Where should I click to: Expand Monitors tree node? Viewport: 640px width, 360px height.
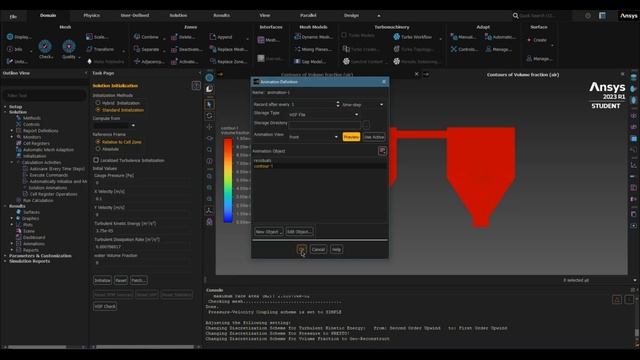12,137
